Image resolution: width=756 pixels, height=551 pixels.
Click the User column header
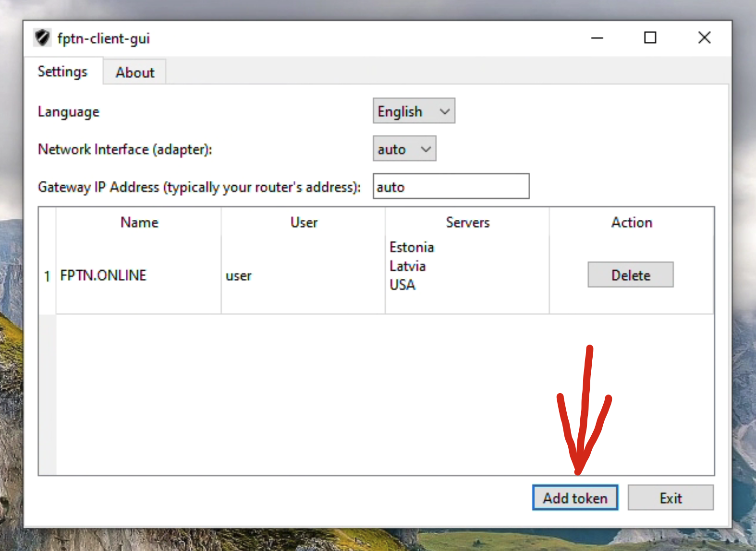(x=304, y=222)
